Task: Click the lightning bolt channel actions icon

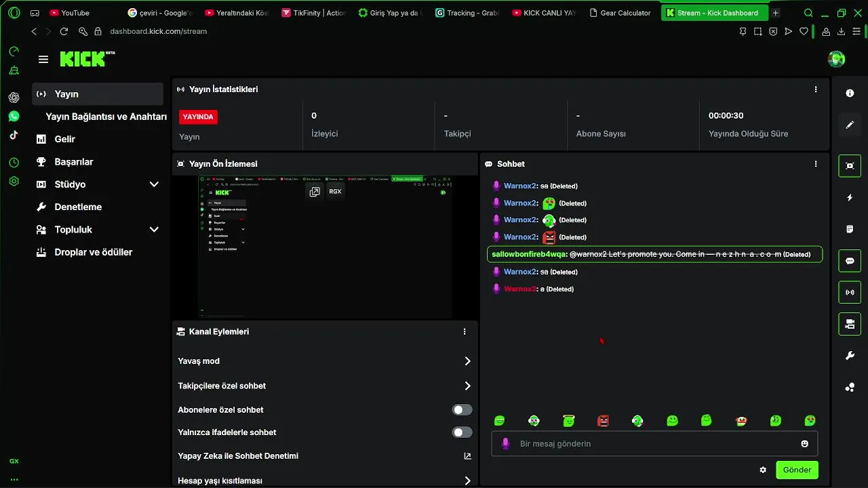Action: click(x=850, y=197)
